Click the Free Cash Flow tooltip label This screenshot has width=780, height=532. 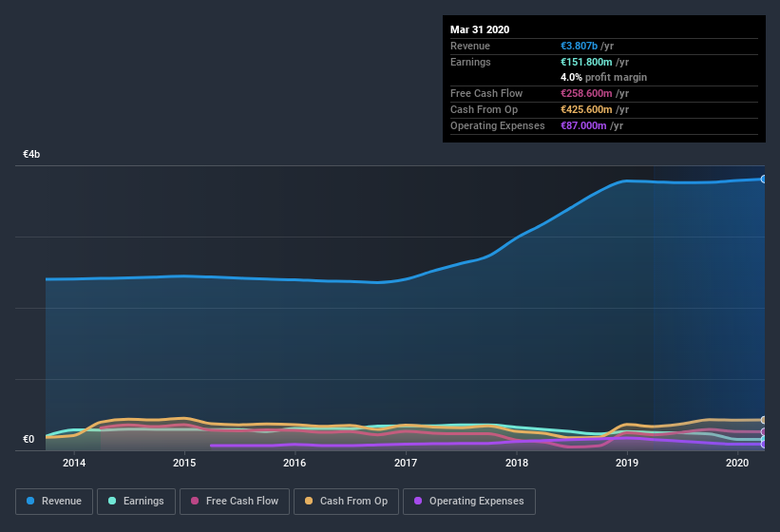(x=486, y=93)
